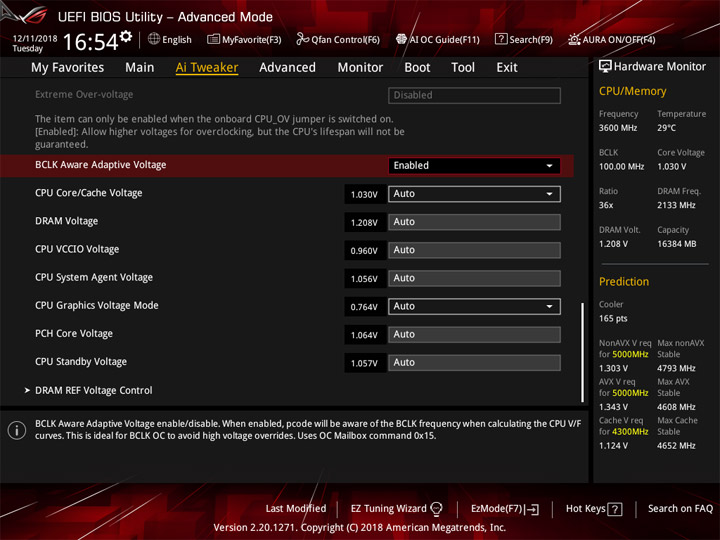Click the 1.057V Standby Voltage readout
Image resolution: width=720 pixels, height=540 pixels.
point(364,363)
